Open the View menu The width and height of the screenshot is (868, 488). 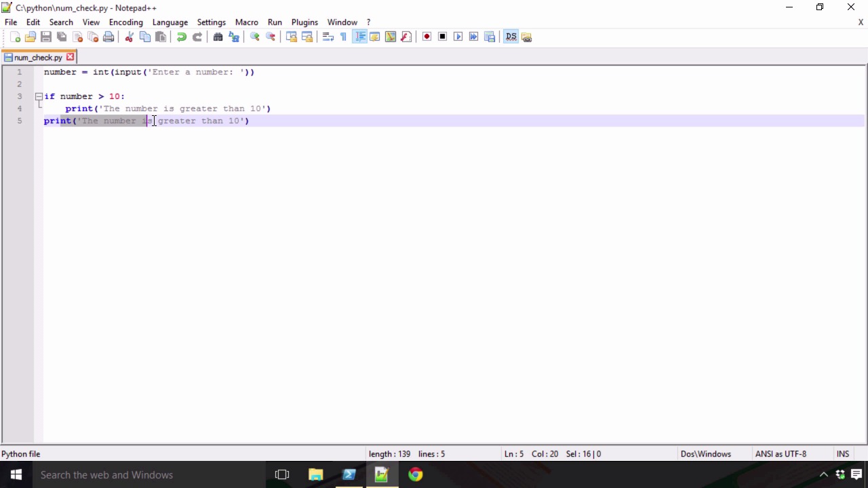(91, 22)
